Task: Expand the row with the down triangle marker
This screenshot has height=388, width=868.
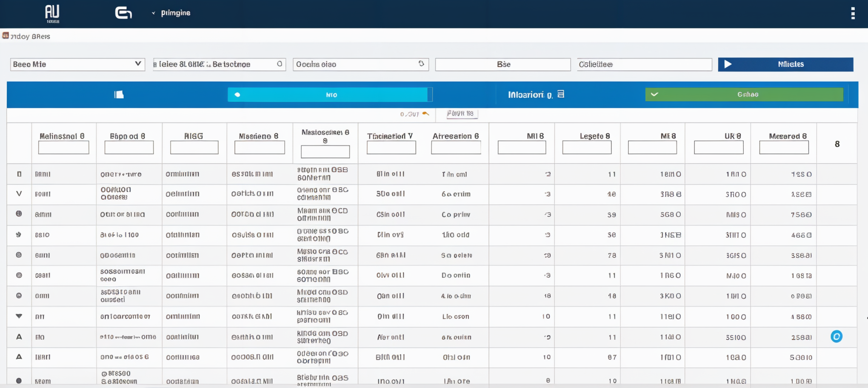Action: click(x=19, y=316)
